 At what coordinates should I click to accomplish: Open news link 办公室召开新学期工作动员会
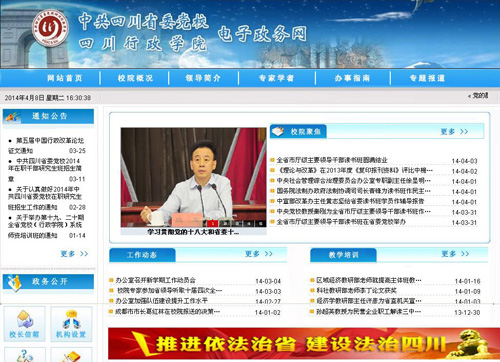tap(155, 281)
